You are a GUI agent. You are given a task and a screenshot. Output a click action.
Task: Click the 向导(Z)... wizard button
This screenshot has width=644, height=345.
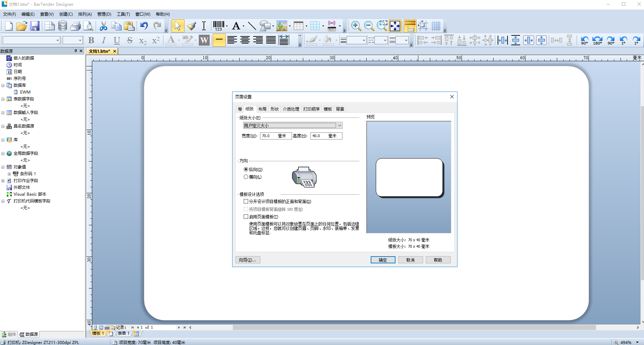click(247, 260)
